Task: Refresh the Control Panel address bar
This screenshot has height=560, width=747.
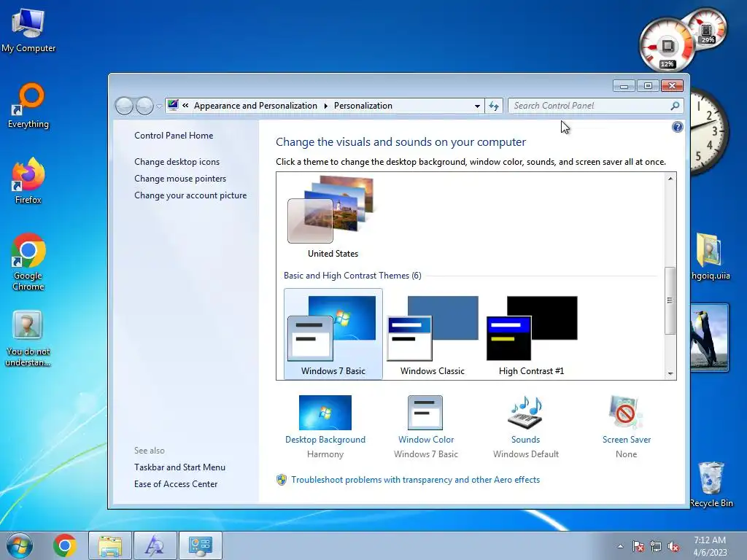Action: (x=494, y=106)
